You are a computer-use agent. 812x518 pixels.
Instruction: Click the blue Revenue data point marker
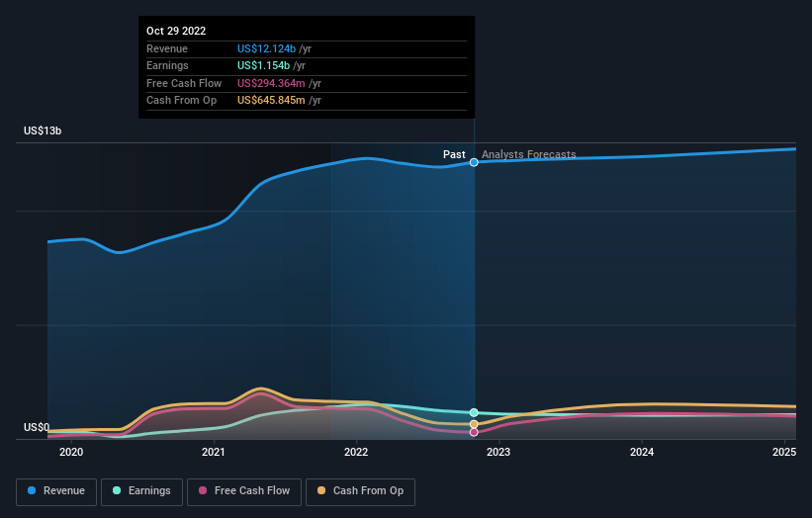(x=474, y=162)
